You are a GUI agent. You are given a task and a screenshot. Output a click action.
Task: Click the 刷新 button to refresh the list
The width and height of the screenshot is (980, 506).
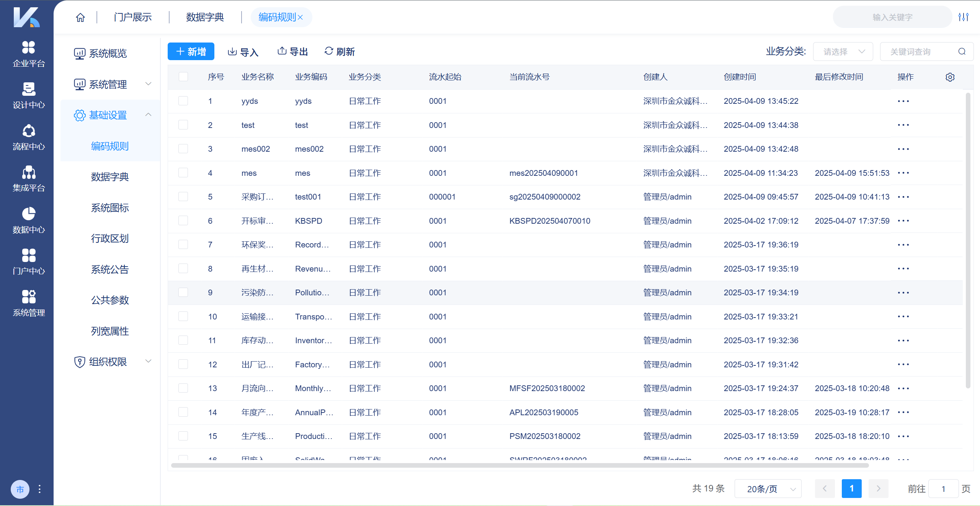[x=340, y=51]
